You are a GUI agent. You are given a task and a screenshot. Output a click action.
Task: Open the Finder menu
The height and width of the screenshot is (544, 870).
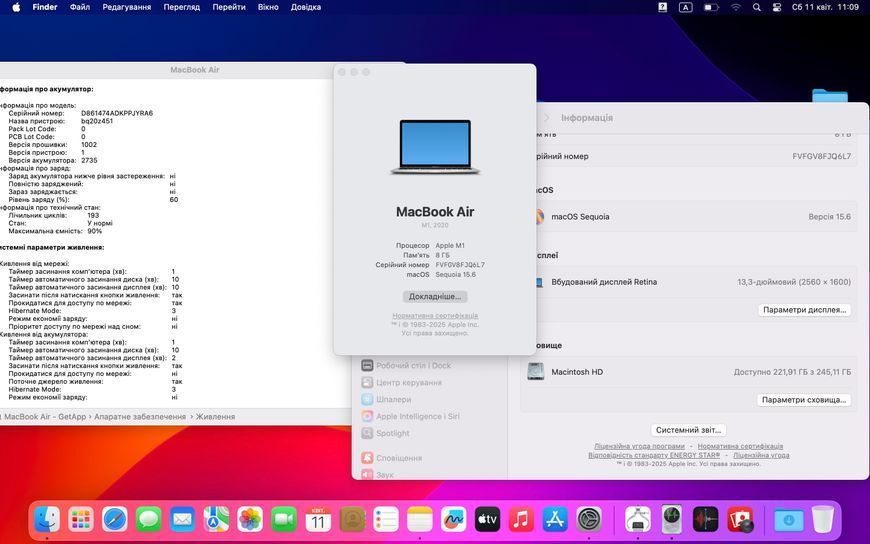point(44,7)
